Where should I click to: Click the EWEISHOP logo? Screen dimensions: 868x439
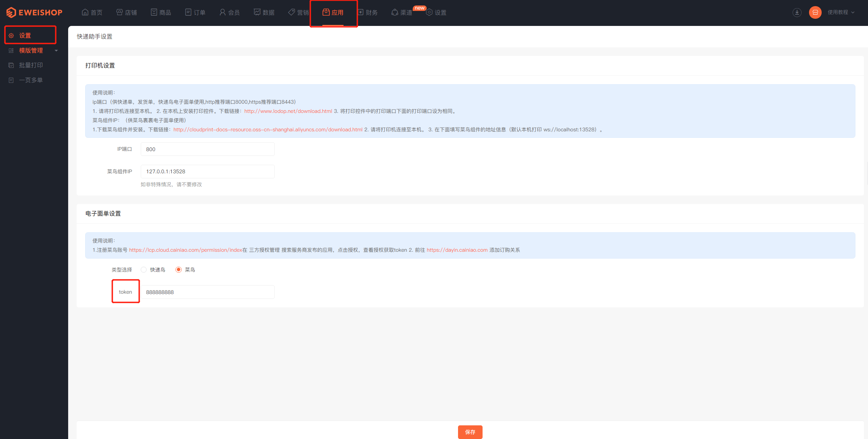click(x=34, y=12)
